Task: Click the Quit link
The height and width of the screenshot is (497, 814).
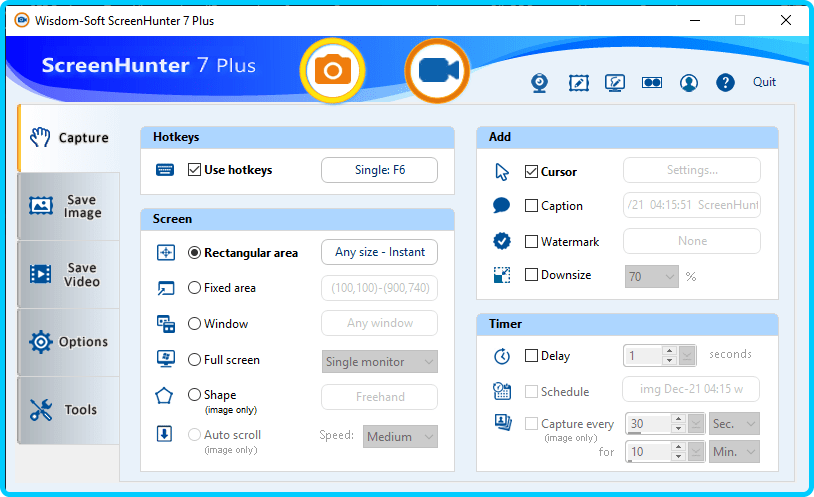Action: tap(764, 82)
